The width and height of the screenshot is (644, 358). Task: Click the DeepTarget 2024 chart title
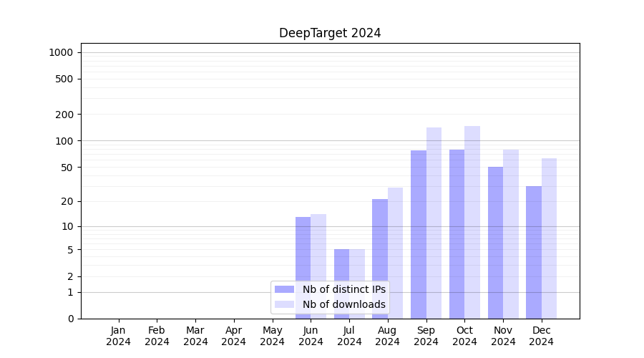[330, 33]
